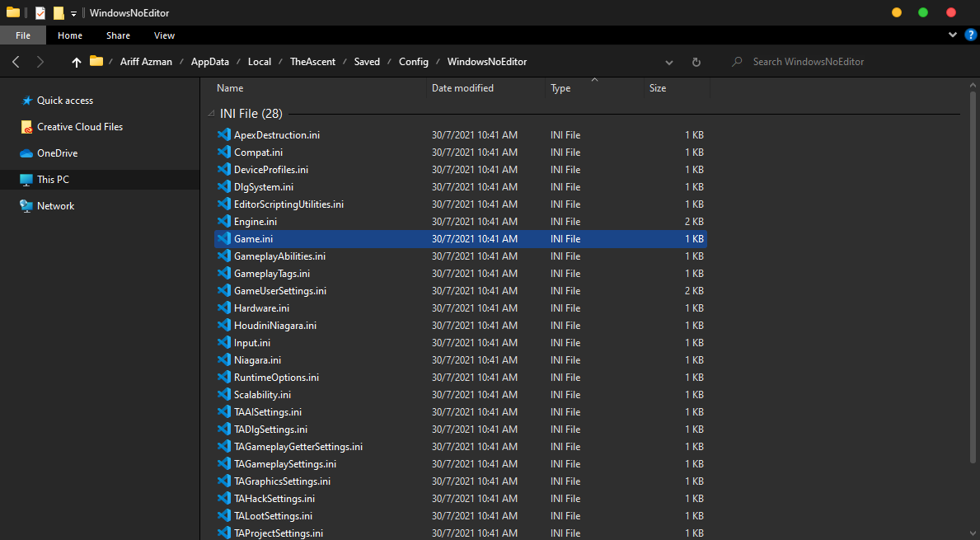
Task: Refresh the WindowsNoEditor folder view
Action: pos(696,62)
